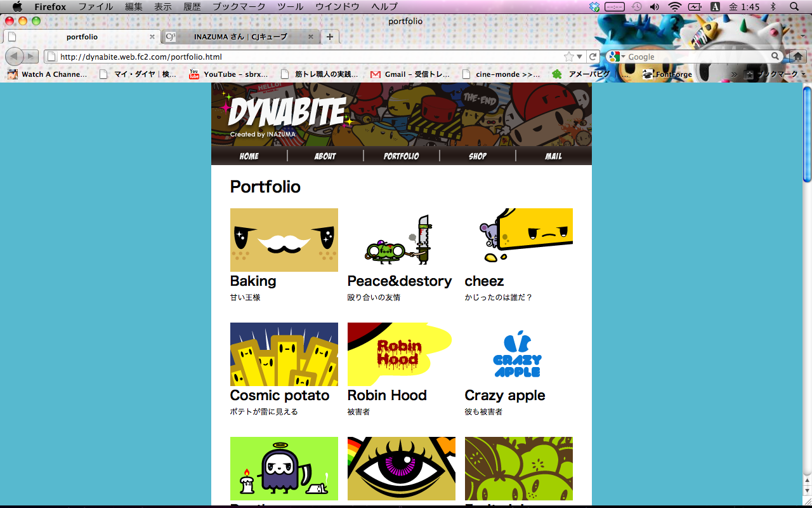Open the 筋トレ職人の実践 bookmark
The width and height of the screenshot is (812, 508).
(319, 74)
